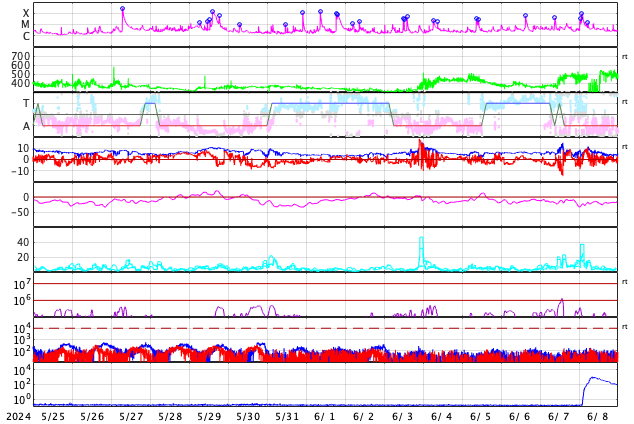The width and height of the screenshot is (634, 424).
Task: Click the 10^4 label beside dashed red line
Action: (x=22, y=328)
